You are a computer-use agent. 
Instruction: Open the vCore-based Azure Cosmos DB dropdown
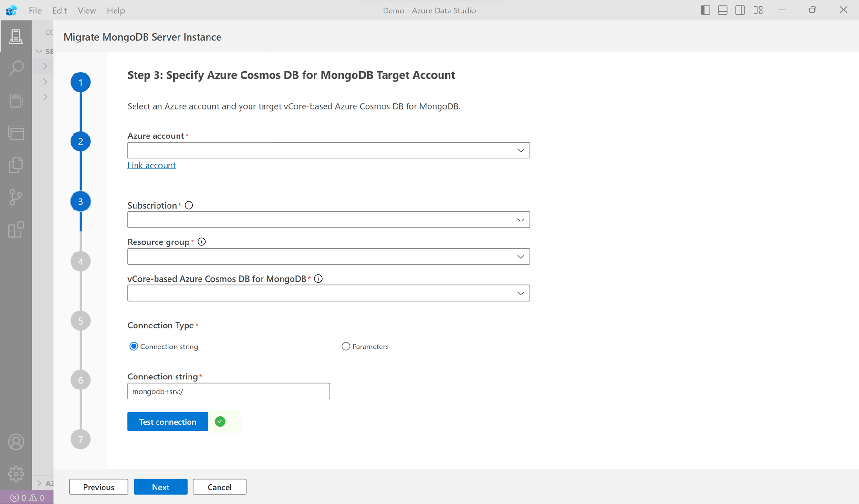coord(328,293)
